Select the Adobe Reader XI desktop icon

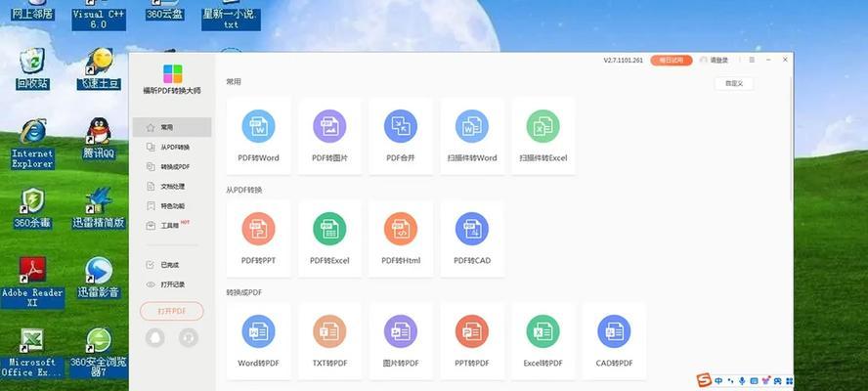pyautogui.click(x=32, y=282)
